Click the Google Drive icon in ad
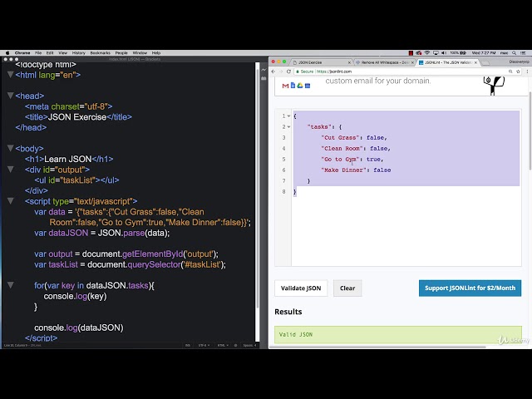The image size is (532, 399). pyautogui.click(x=300, y=86)
